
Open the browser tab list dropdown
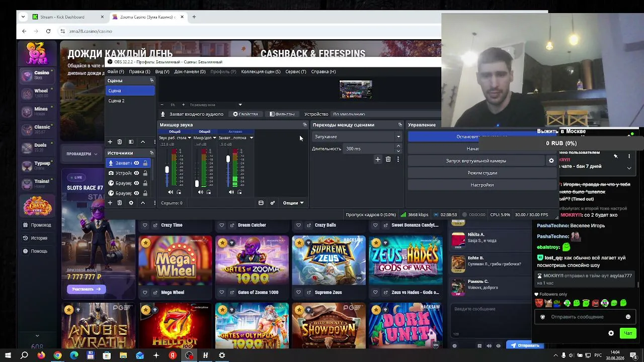[23, 17]
